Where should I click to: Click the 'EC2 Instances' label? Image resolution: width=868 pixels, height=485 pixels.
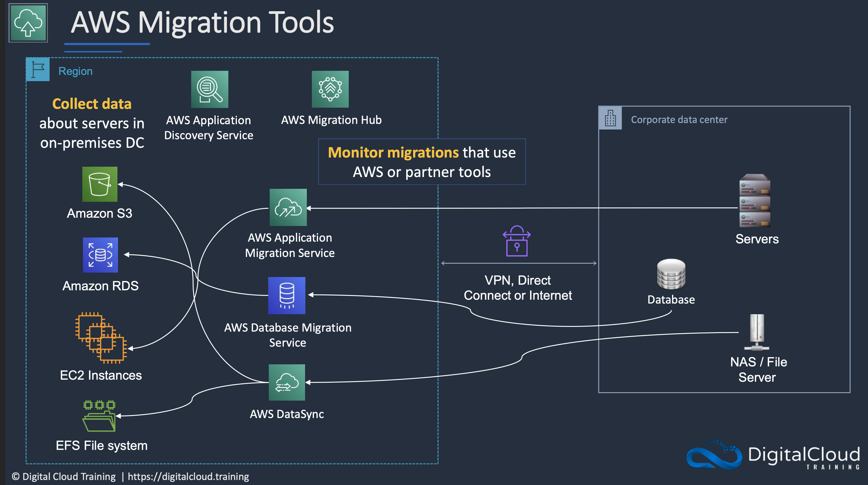point(101,376)
